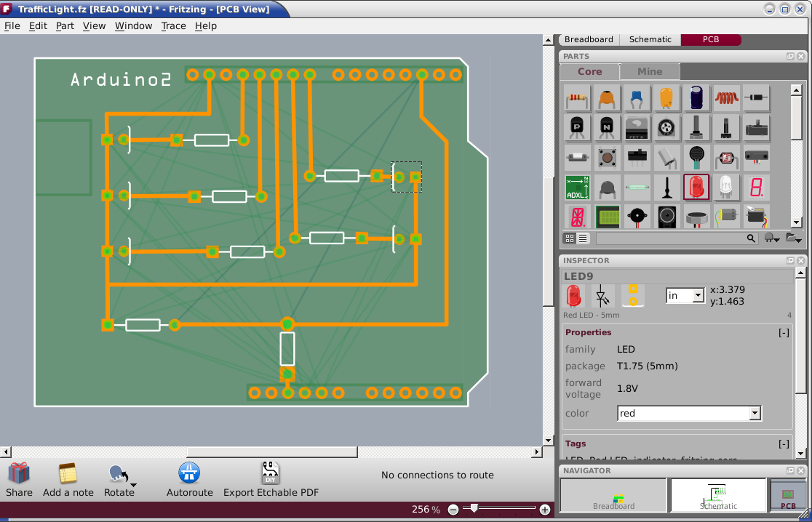Click the parts search field
The width and height of the screenshot is (812, 522).
coord(676,238)
